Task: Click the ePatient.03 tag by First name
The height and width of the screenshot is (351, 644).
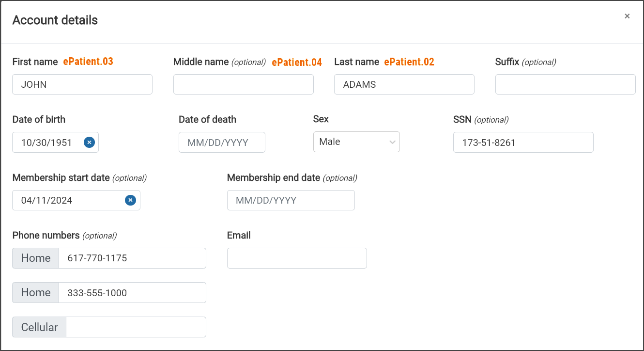Action: 88,62
